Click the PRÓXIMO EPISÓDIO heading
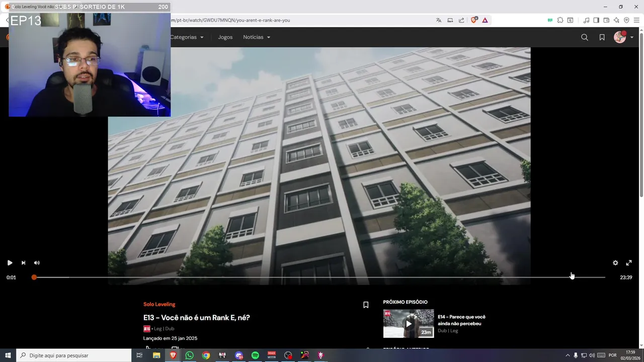The height and width of the screenshot is (362, 644). pos(405,302)
